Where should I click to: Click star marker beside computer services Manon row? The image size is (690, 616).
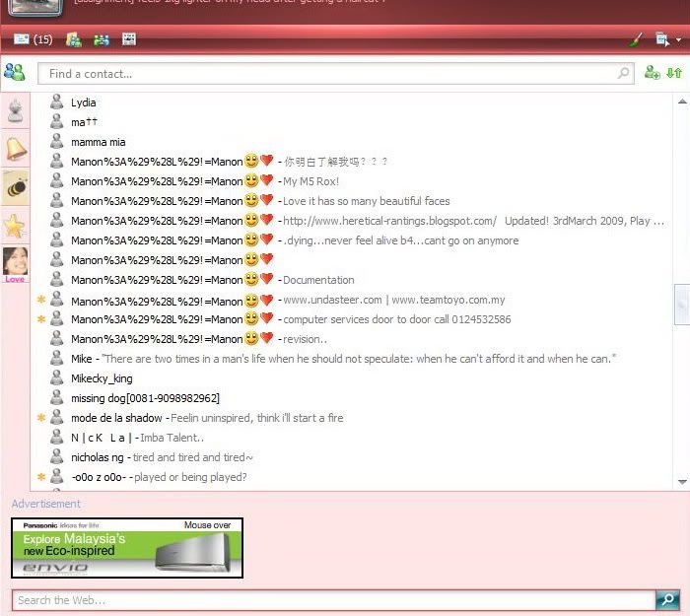click(41, 319)
